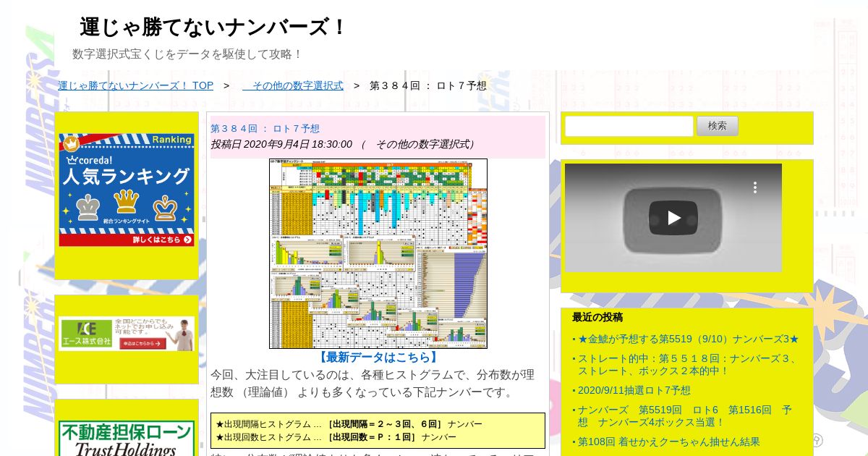Screen dimensions: 868x456
Task: Open the 【最新データはこちら】 link
Action: click(x=378, y=357)
